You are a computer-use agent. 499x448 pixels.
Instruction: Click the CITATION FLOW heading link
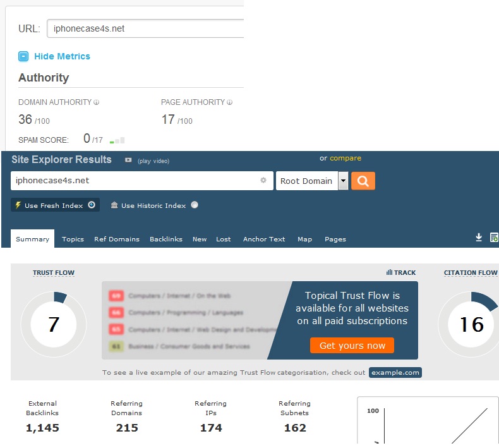pos(471,273)
